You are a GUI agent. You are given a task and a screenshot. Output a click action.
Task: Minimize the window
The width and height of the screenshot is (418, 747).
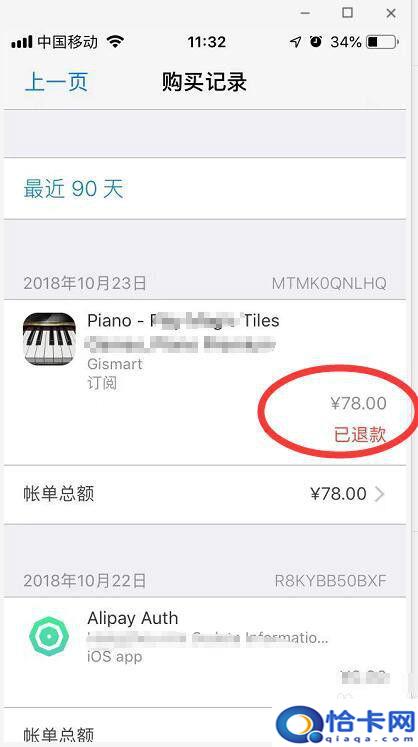click(x=305, y=13)
